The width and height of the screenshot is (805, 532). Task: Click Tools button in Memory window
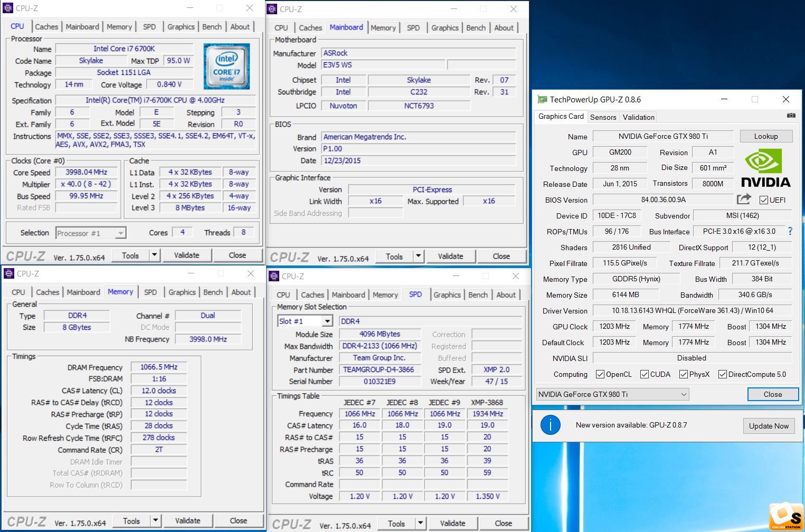[x=131, y=520]
